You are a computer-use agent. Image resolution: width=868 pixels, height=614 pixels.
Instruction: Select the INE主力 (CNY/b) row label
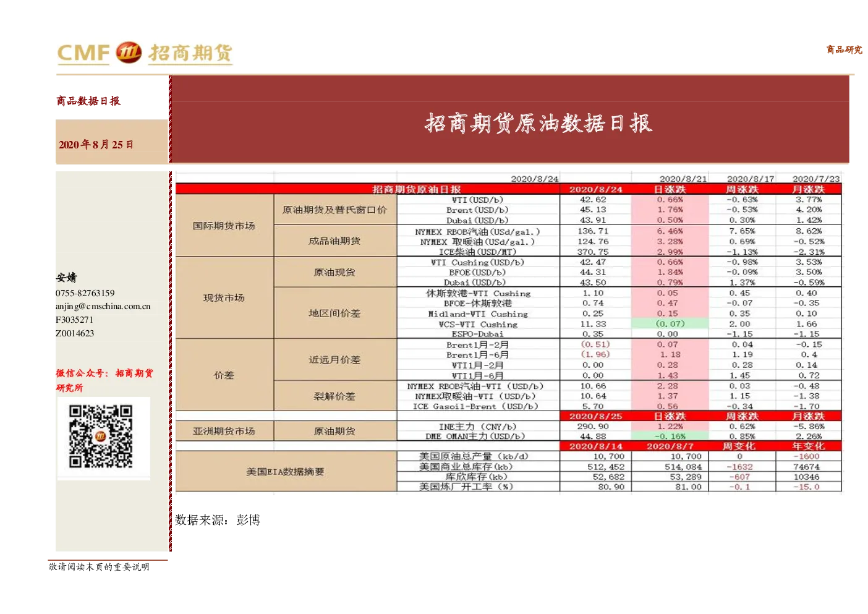(x=478, y=427)
